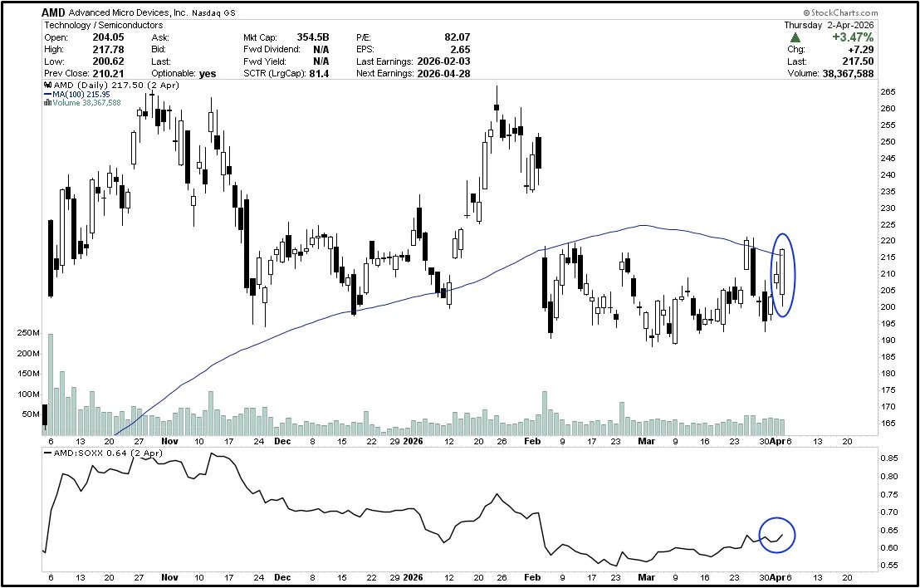Click the 'Feb' date label under the price chart
Image resolution: width=920 pixels, height=588 pixels.
[533, 441]
